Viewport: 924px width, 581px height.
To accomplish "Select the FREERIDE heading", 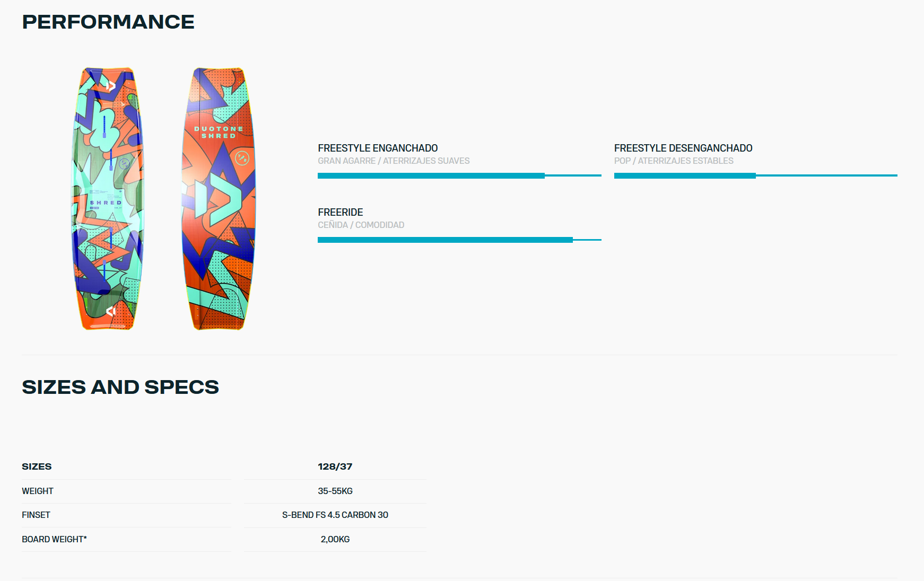I will tap(341, 212).
